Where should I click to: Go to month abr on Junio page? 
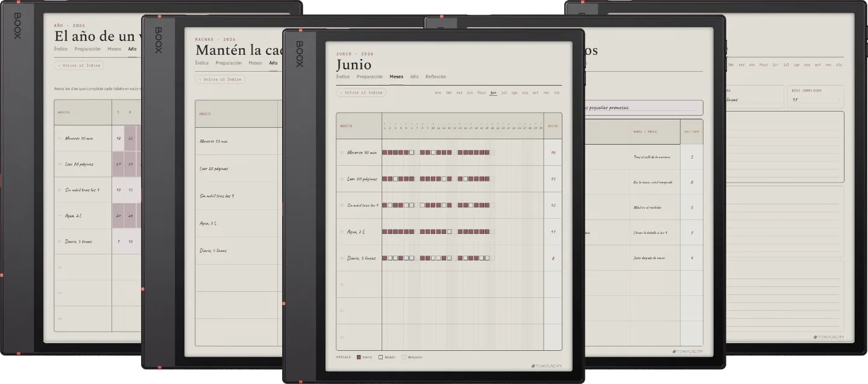470,93
